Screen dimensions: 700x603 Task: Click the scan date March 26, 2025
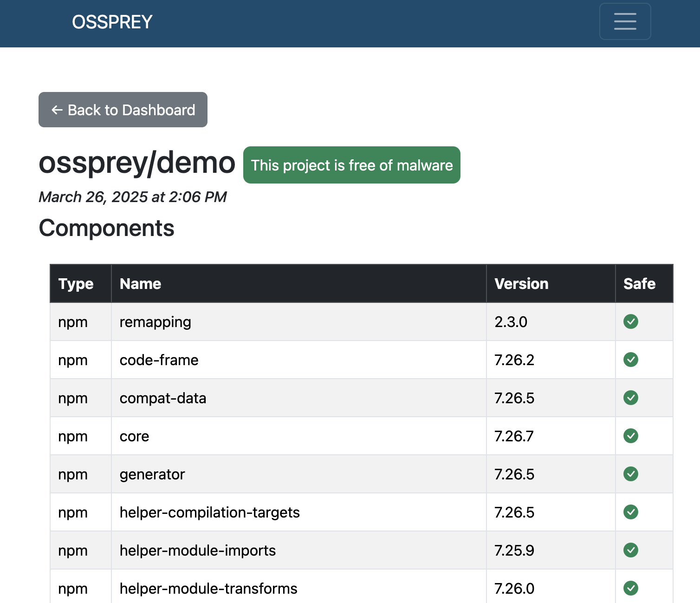pos(133,197)
